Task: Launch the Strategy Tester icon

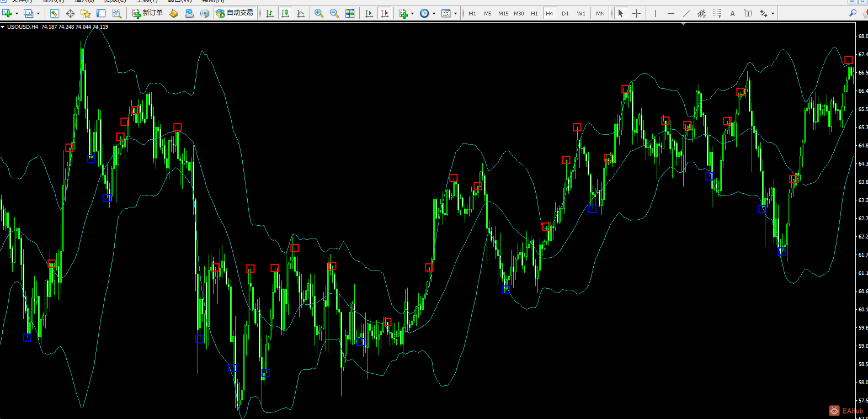Action: [x=116, y=13]
